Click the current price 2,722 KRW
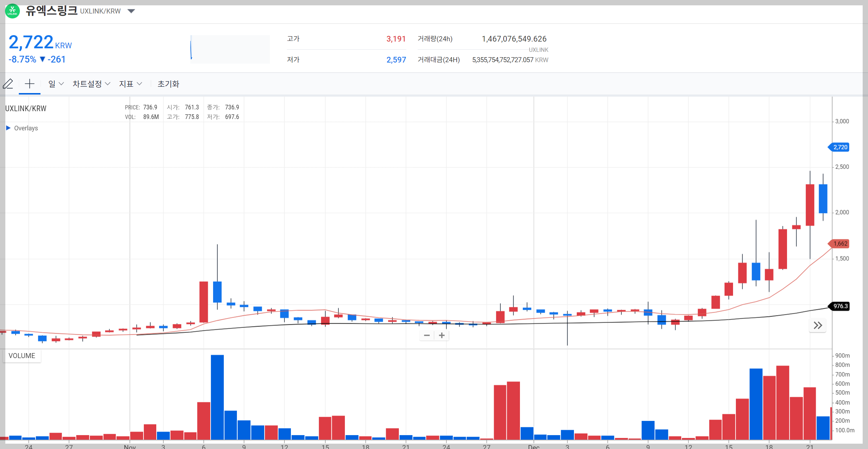868x449 pixels. pos(40,42)
